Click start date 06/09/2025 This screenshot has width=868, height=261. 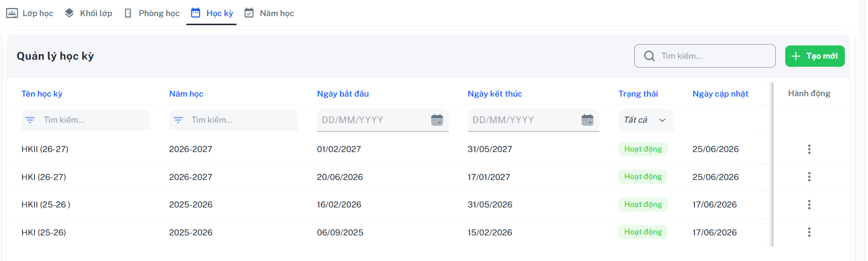[340, 233]
